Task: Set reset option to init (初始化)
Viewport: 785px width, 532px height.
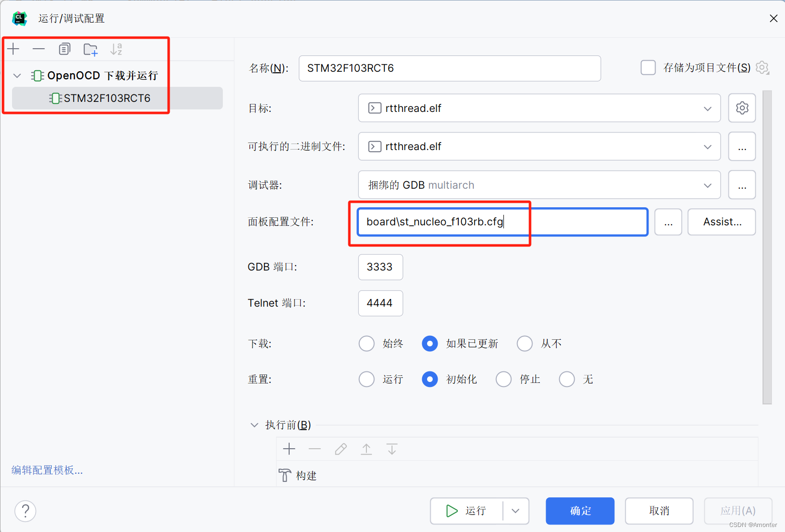Action: (x=430, y=379)
